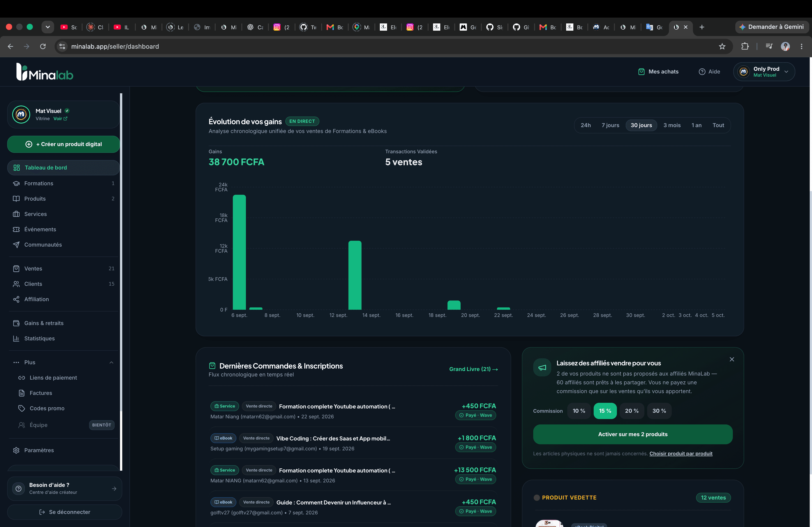Viewport: 812px width, 527px height.
Task: Switch chart range to 3 mois
Action: tap(672, 126)
